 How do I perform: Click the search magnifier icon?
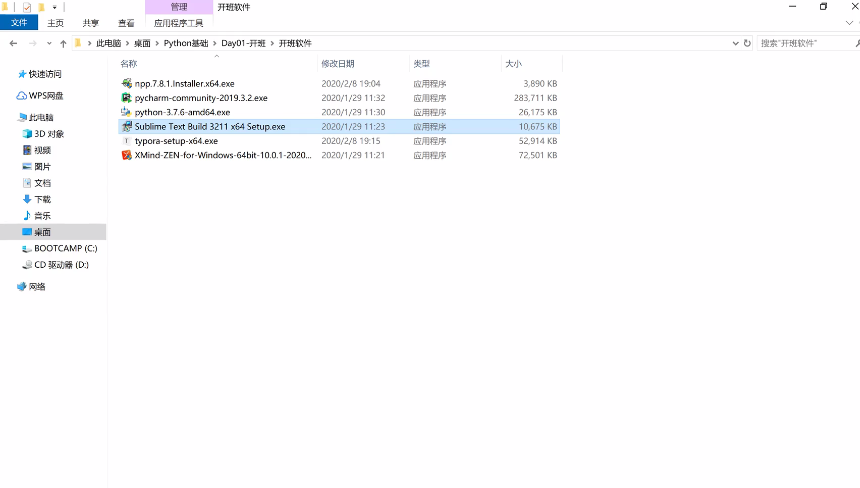(x=857, y=43)
